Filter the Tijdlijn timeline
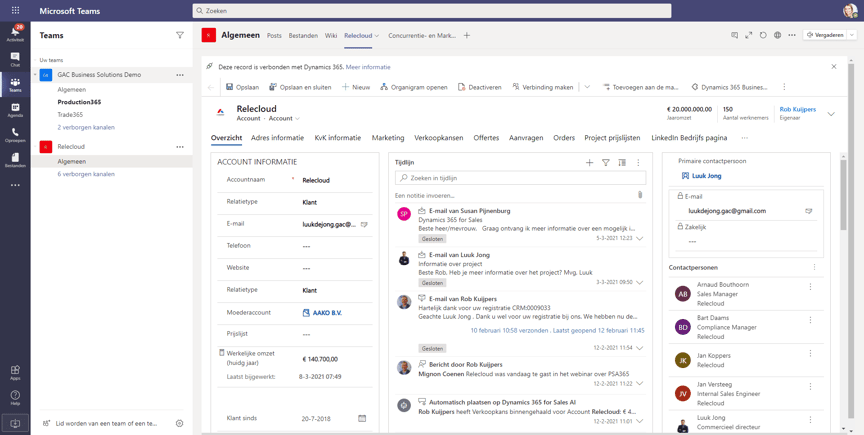Screen dimensions: 864x435 (x=606, y=163)
